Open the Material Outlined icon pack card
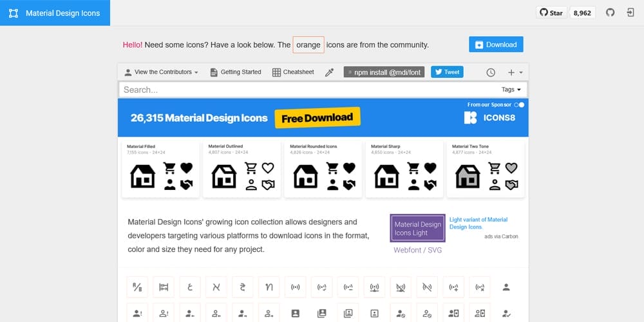644x322 pixels. (x=242, y=169)
